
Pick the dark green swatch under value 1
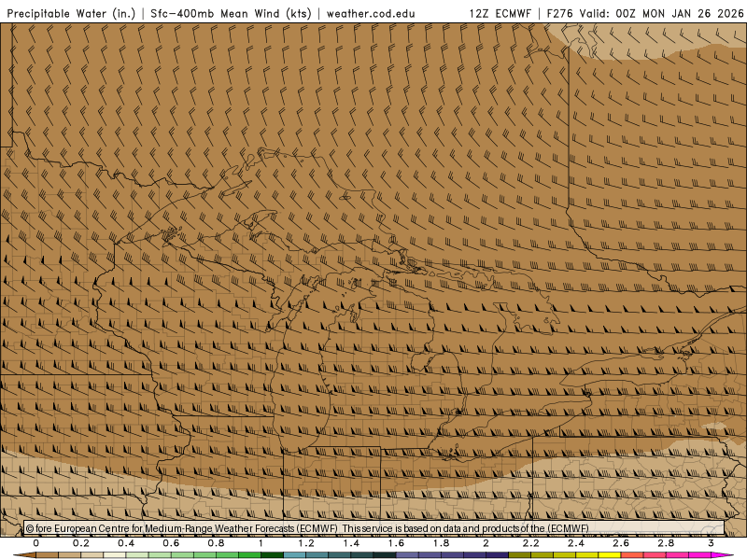(x=272, y=555)
